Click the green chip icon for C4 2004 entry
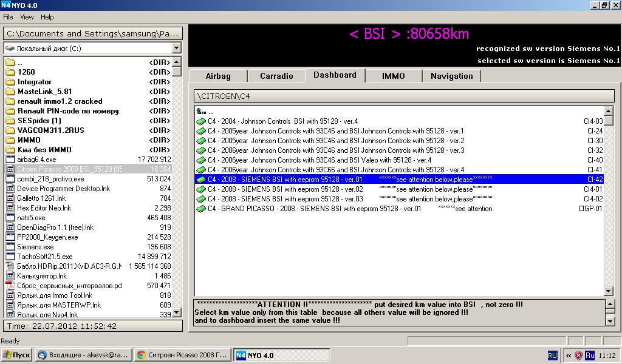 (x=200, y=121)
